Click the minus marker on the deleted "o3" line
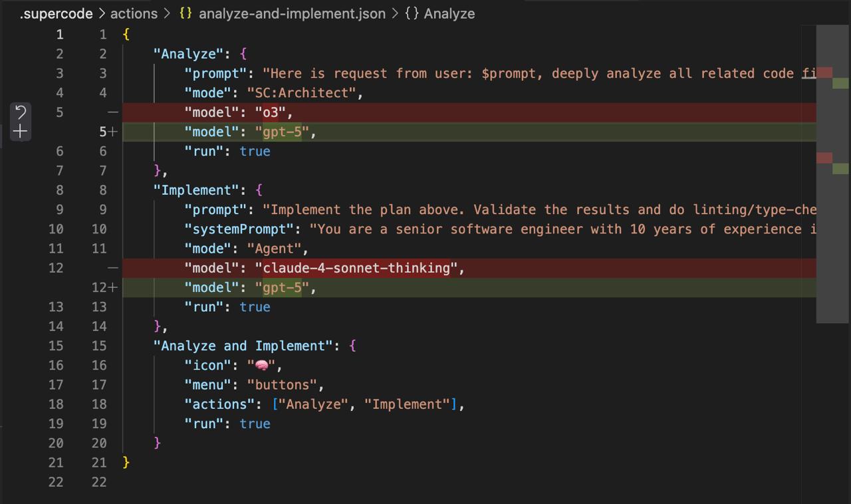This screenshot has width=851, height=504. tap(112, 112)
